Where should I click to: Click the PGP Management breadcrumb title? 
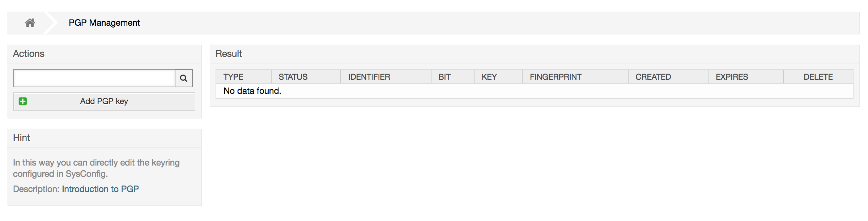pyautogui.click(x=104, y=22)
